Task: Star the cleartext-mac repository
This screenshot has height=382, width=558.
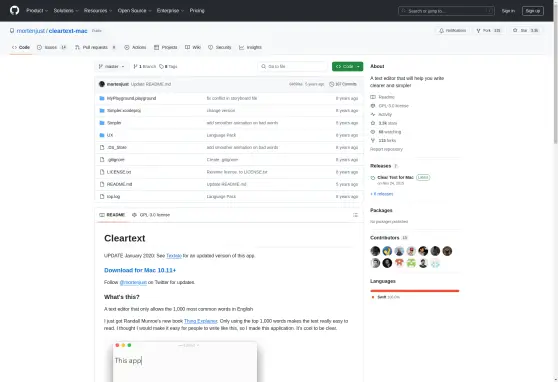Action: pyautogui.click(x=526, y=31)
